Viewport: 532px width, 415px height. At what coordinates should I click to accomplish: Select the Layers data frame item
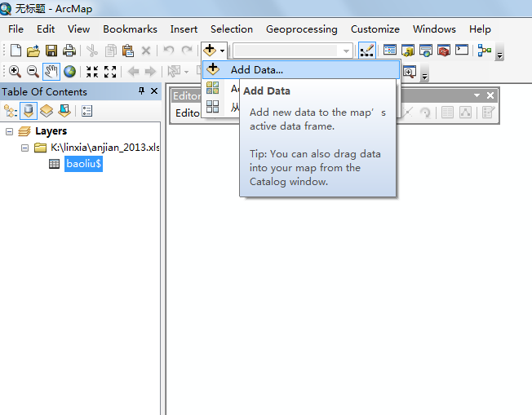pos(51,131)
